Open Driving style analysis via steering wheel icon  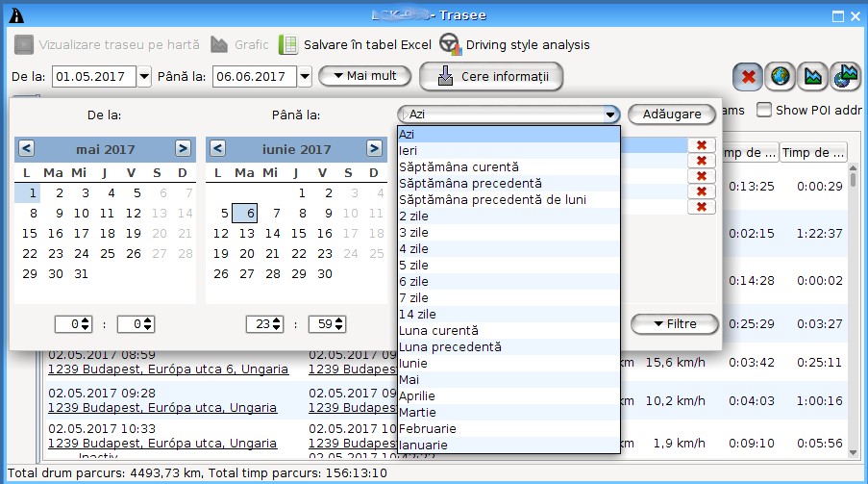pyautogui.click(x=449, y=44)
